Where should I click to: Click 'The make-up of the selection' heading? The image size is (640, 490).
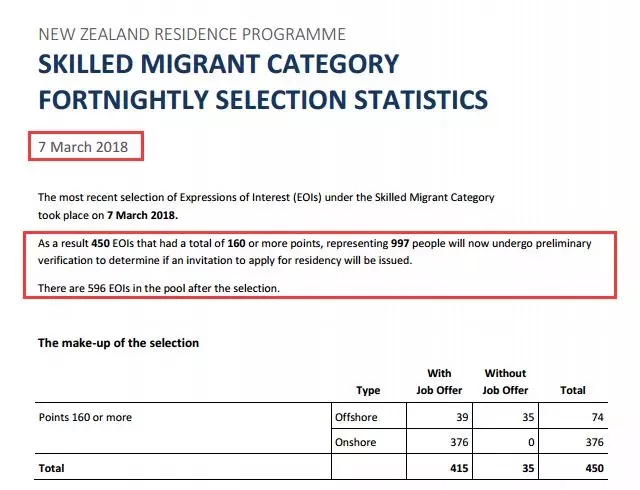point(118,343)
